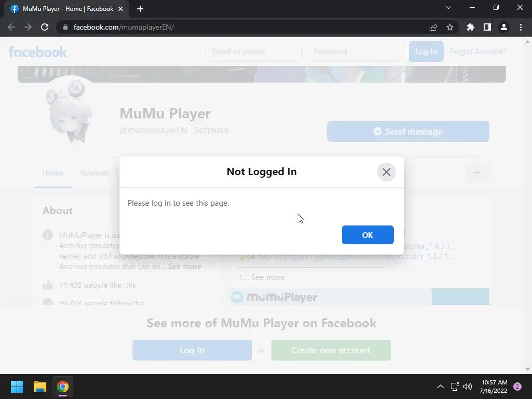Go back to the previous page
The image size is (532, 399).
tap(11, 27)
